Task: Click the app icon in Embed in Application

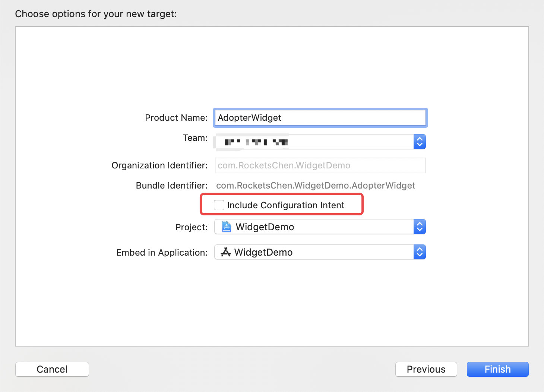Action: pos(226,252)
